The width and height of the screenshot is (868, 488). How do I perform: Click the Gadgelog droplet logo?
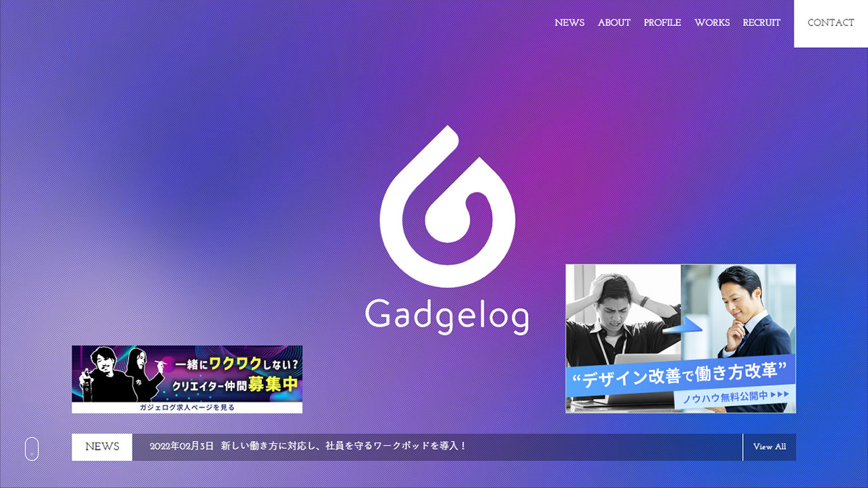(x=448, y=206)
